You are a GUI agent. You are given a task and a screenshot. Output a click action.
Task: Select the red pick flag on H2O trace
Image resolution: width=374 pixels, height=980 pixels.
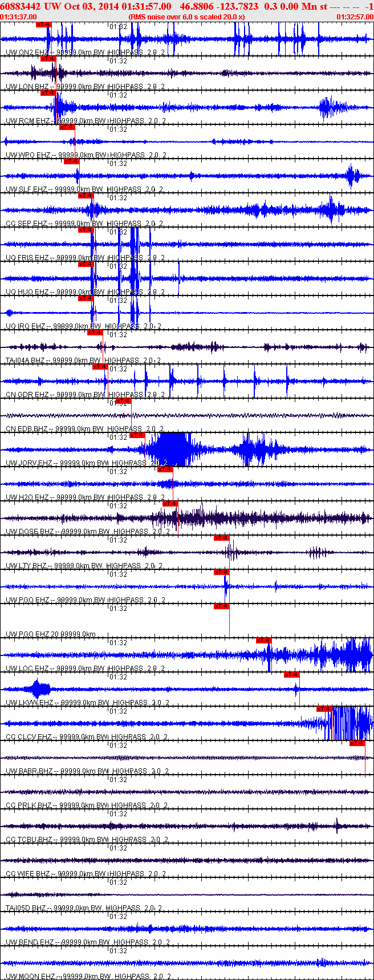click(x=165, y=469)
